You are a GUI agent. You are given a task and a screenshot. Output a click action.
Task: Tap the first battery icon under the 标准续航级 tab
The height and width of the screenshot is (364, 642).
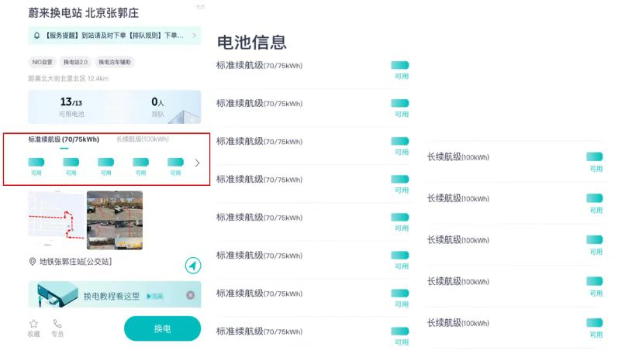coord(36,163)
